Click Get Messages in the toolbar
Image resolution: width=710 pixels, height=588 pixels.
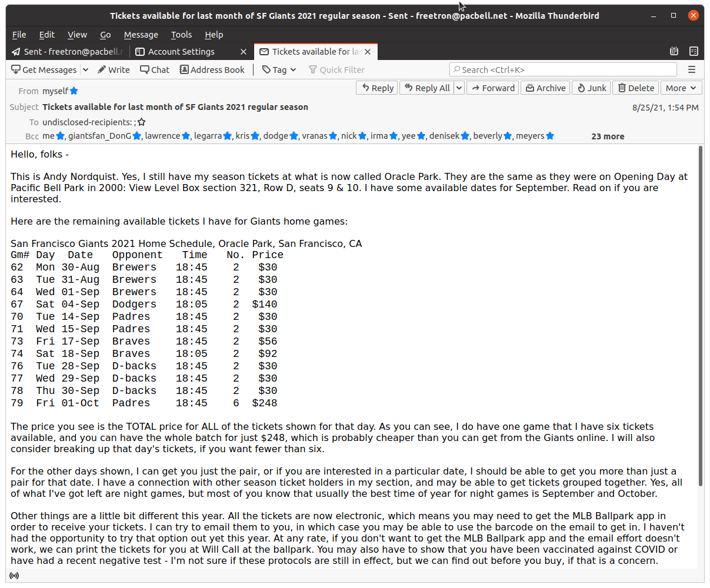(x=44, y=70)
